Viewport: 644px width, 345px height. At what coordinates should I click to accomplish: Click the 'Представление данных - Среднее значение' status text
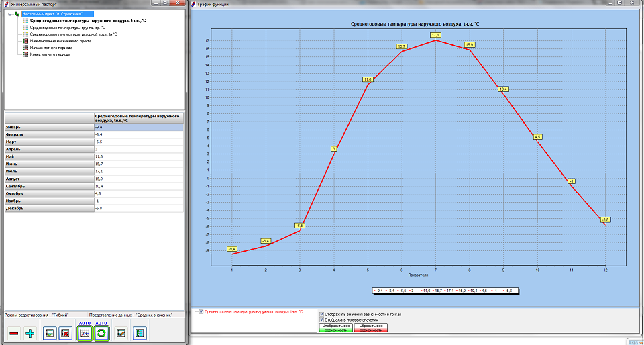(x=131, y=315)
